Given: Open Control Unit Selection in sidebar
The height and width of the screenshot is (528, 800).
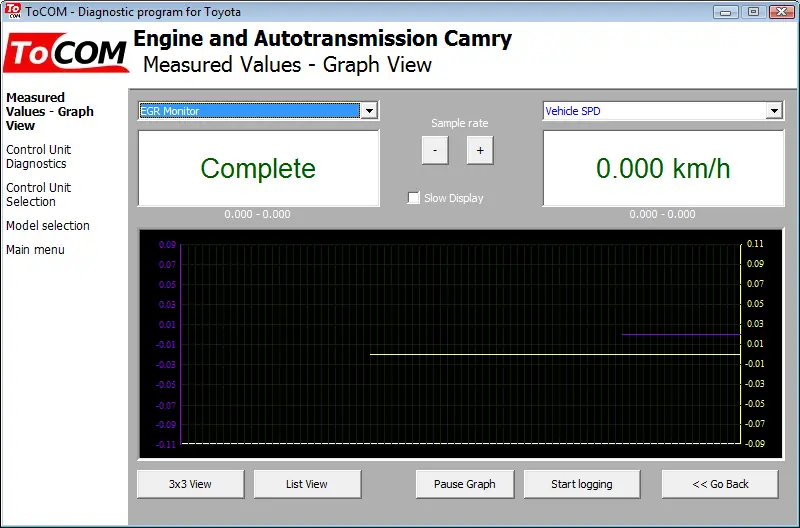Looking at the screenshot, I should pyautogui.click(x=39, y=194).
